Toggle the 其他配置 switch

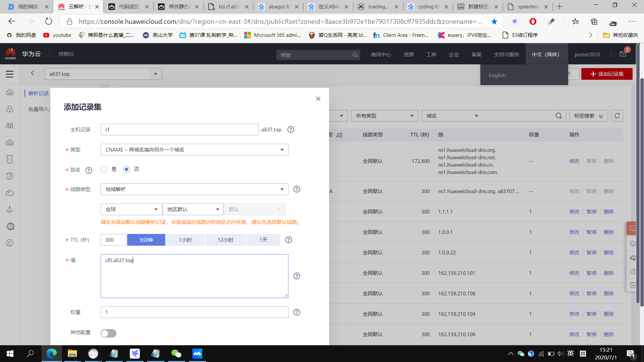(108, 333)
